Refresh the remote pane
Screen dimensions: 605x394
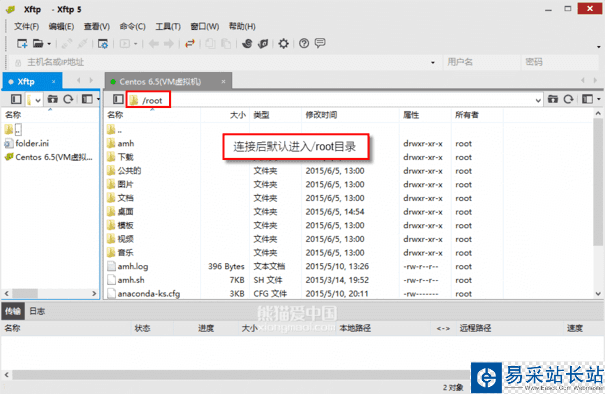pyautogui.click(x=568, y=100)
